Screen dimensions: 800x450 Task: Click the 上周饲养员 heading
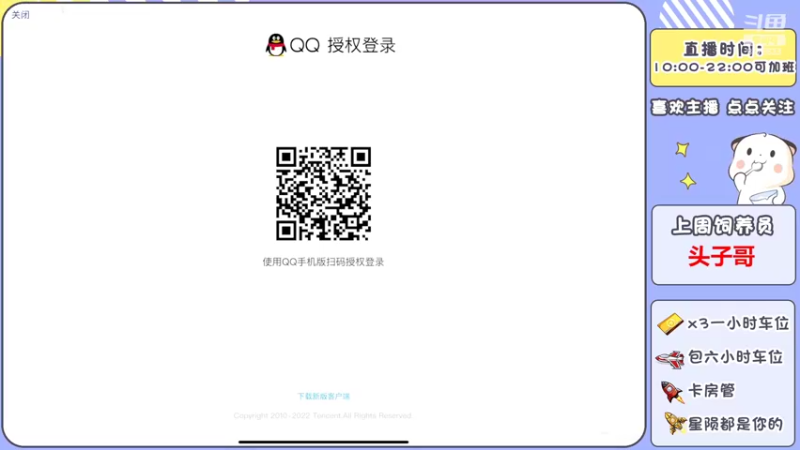[x=722, y=226]
